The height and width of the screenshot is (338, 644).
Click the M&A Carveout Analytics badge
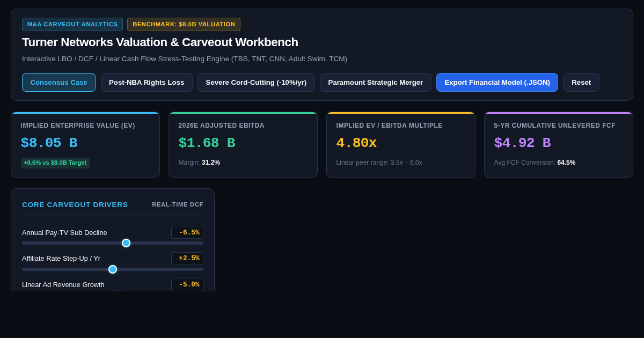click(72, 24)
